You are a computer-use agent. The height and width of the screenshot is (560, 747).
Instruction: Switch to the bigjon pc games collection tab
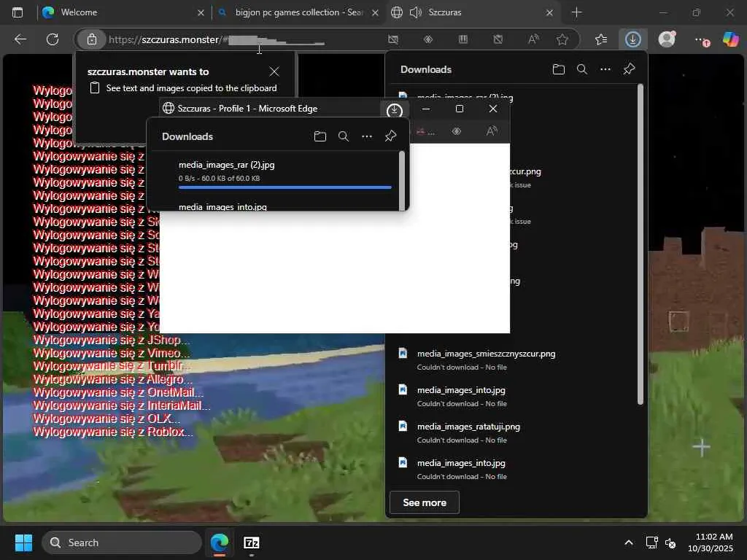point(298,12)
